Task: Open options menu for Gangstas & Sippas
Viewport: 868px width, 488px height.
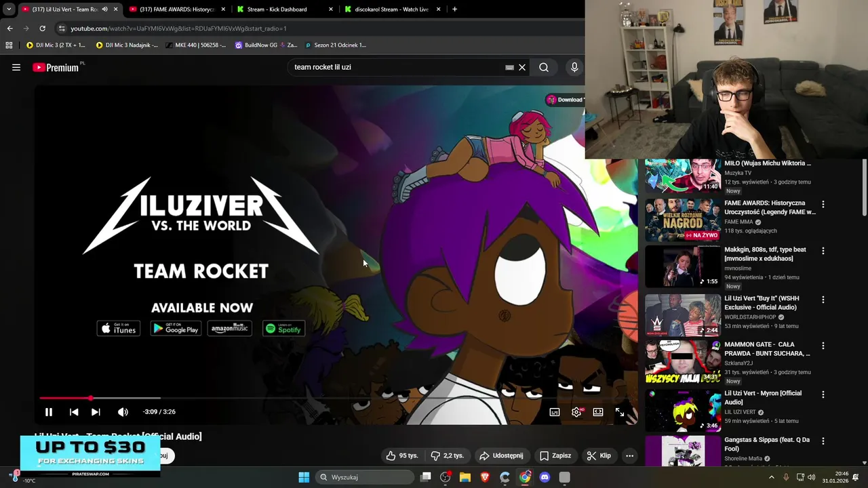Action: (823, 441)
